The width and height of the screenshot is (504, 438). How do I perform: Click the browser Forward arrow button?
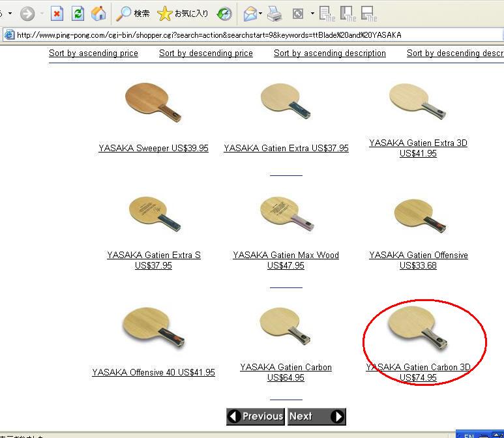(27, 14)
